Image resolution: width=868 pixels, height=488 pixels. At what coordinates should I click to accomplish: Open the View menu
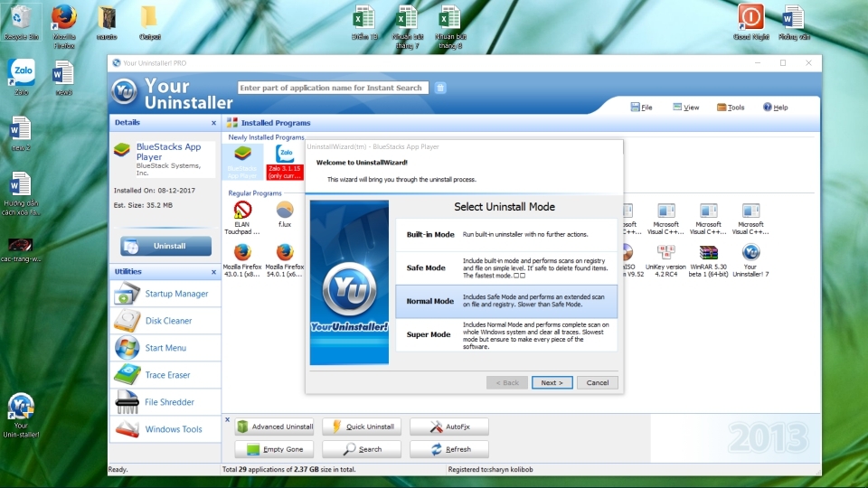[x=686, y=108]
